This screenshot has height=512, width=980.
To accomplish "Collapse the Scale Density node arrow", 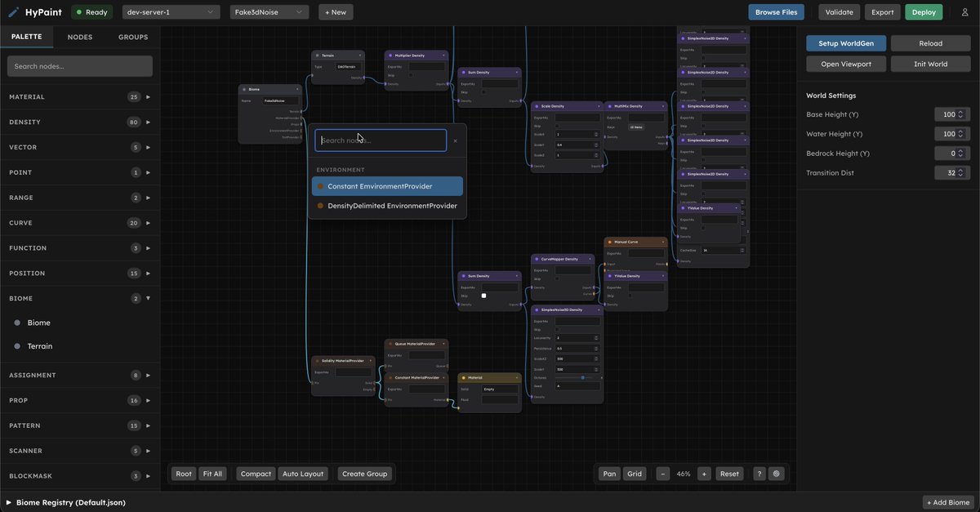I will click(x=599, y=106).
